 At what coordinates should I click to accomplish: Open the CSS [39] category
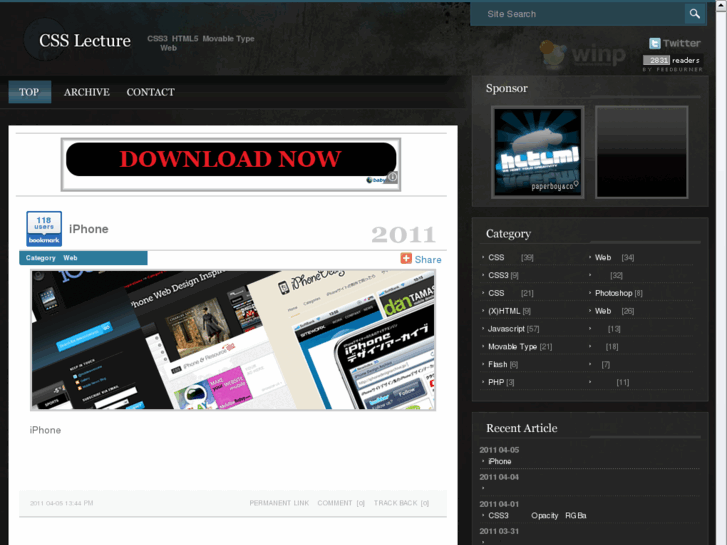tap(510, 257)
